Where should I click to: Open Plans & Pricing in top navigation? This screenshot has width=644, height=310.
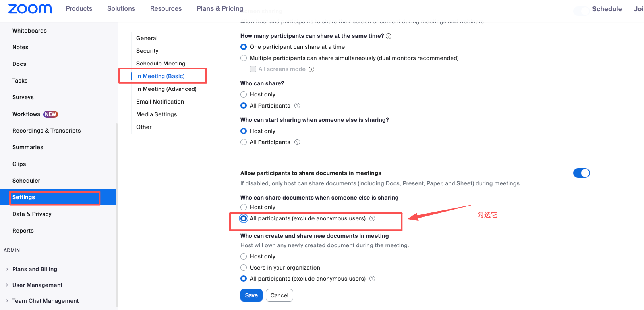click(x=220, y=9)
